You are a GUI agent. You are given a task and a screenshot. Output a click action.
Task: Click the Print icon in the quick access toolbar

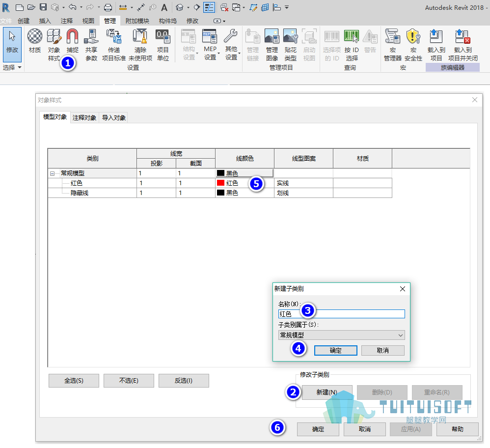[108, 7]
